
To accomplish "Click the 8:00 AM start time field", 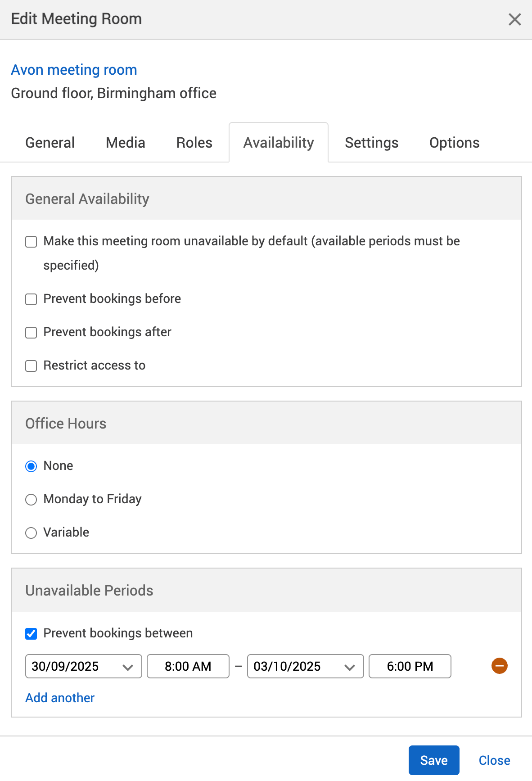I will (188, 666).
